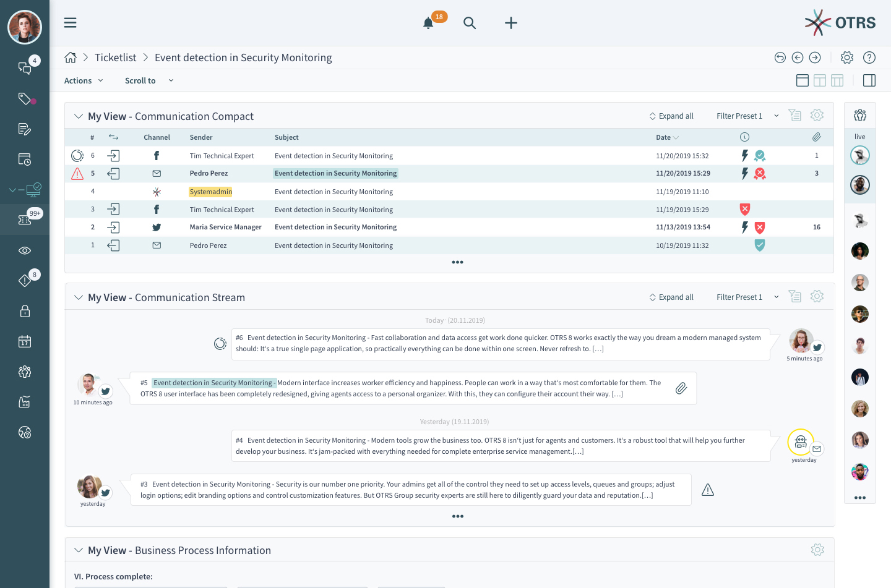Open Scroll to dropdown
The height and width of the screenshot is (588, 891).
[149, 80]
